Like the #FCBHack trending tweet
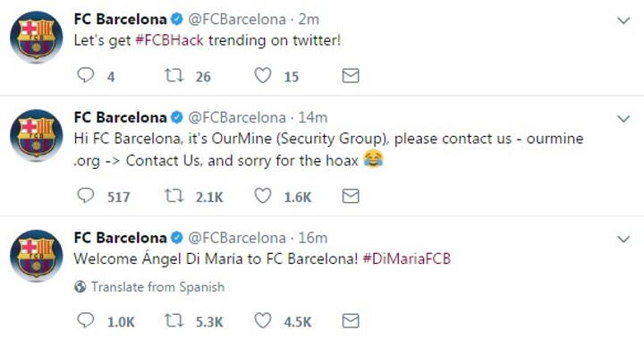The width and height of the screenshot is (644, 339). [x=262, y=76]
